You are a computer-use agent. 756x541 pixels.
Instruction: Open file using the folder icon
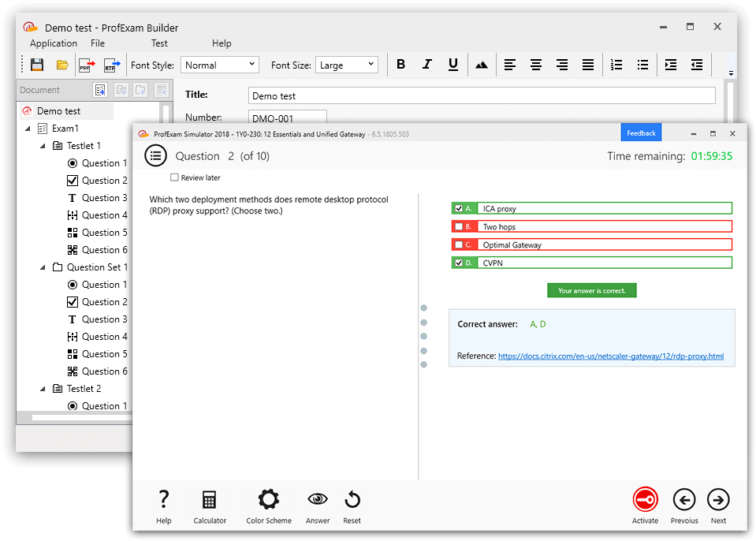62,65
